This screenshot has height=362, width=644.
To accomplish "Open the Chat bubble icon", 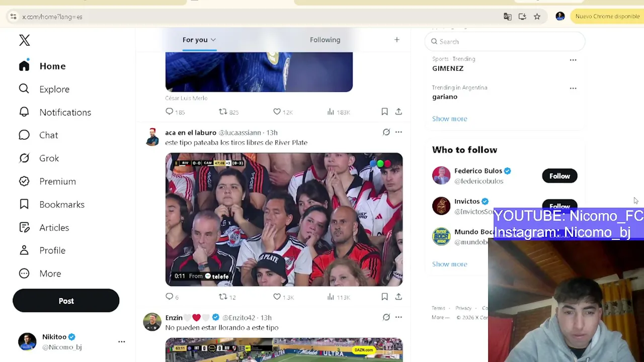I will pos(24,135).
